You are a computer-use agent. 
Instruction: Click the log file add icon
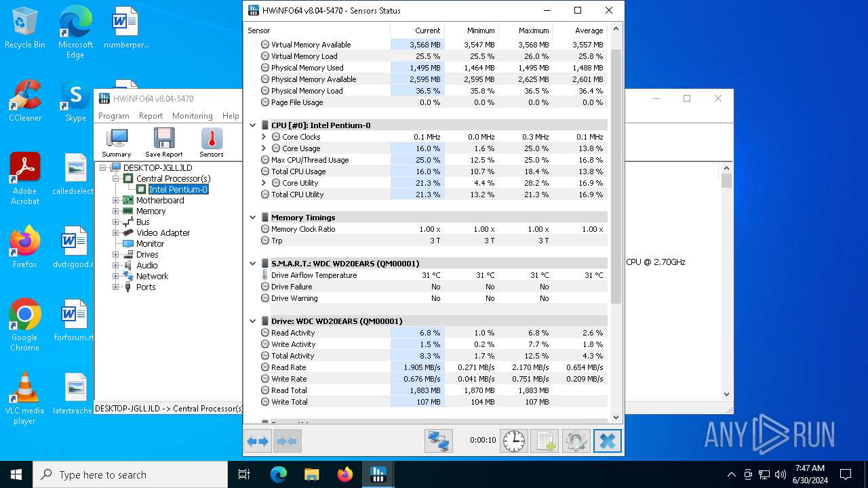(545, 441)
